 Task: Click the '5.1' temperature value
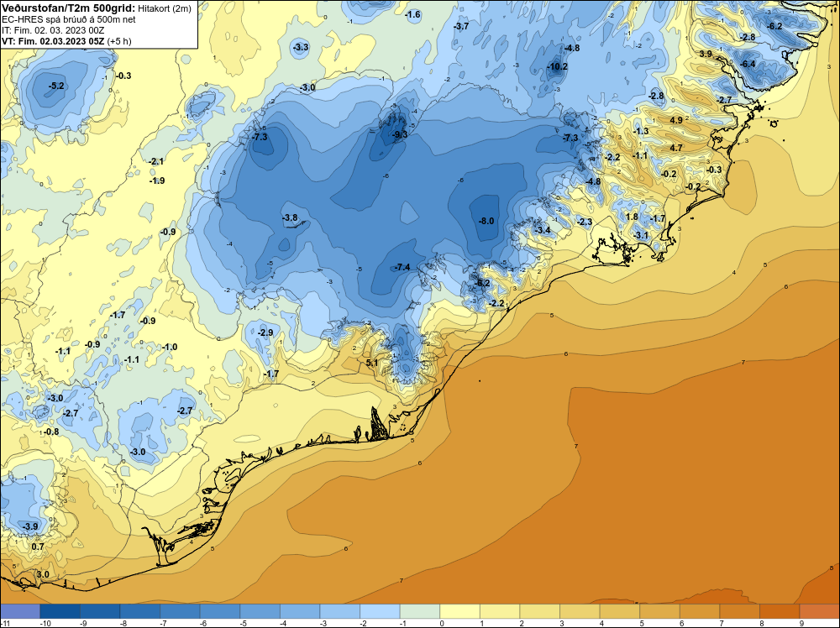pos(372,363)
